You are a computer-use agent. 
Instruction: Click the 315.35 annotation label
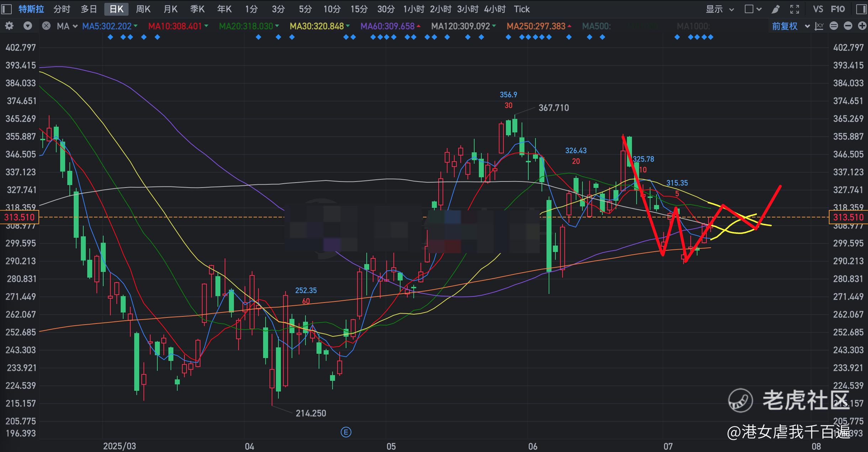[x=677, y=183]
